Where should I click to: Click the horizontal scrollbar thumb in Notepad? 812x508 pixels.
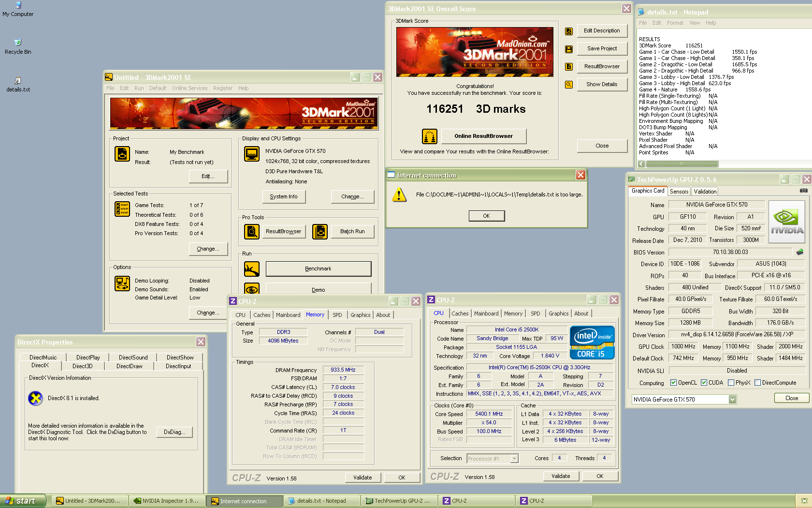click(681, 164)
